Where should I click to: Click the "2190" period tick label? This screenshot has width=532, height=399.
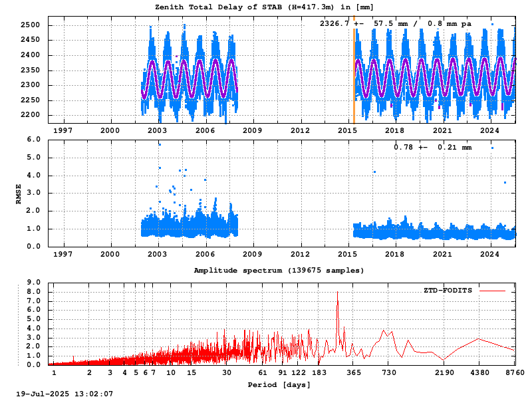pyautogui.click(x=444, y=373)
